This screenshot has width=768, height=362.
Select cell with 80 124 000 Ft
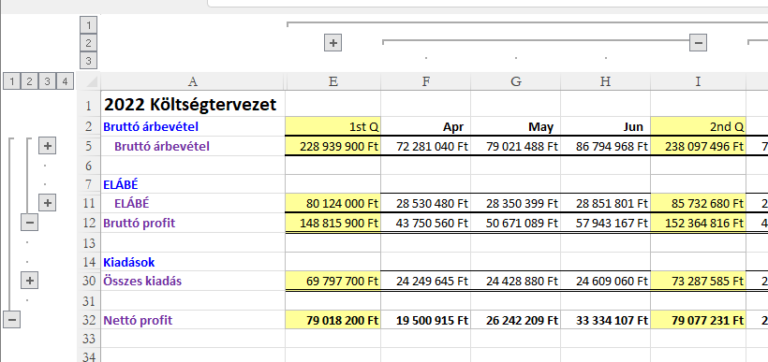tap(333, 203)
